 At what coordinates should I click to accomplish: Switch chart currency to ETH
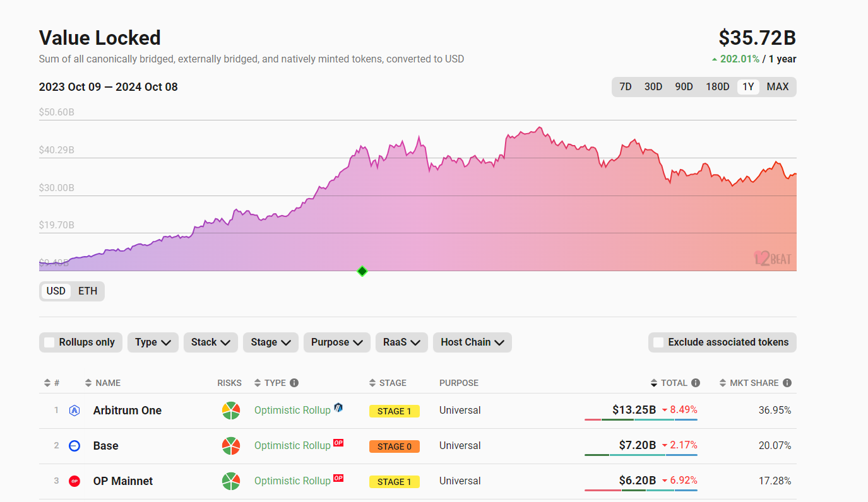point(88,291)
